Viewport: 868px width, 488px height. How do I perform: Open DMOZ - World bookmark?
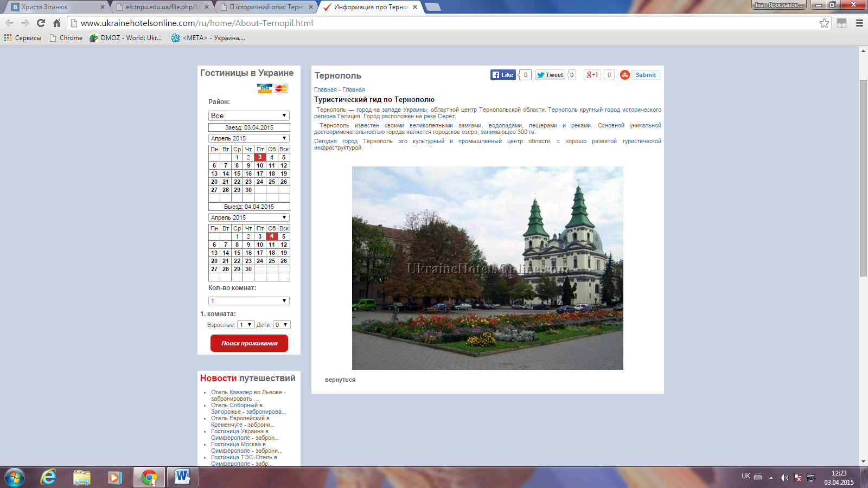coord(126,38)
